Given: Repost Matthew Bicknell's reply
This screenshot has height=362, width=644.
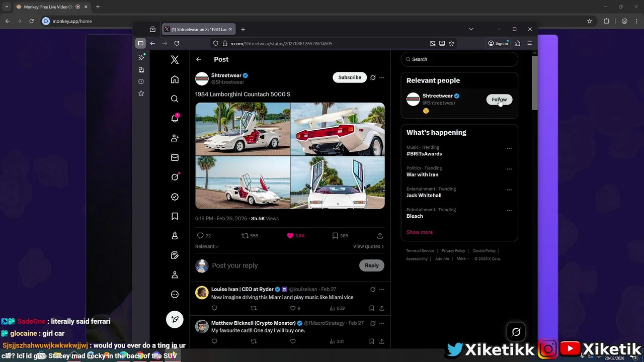Looking at the screenshot, I should (254, 341).
